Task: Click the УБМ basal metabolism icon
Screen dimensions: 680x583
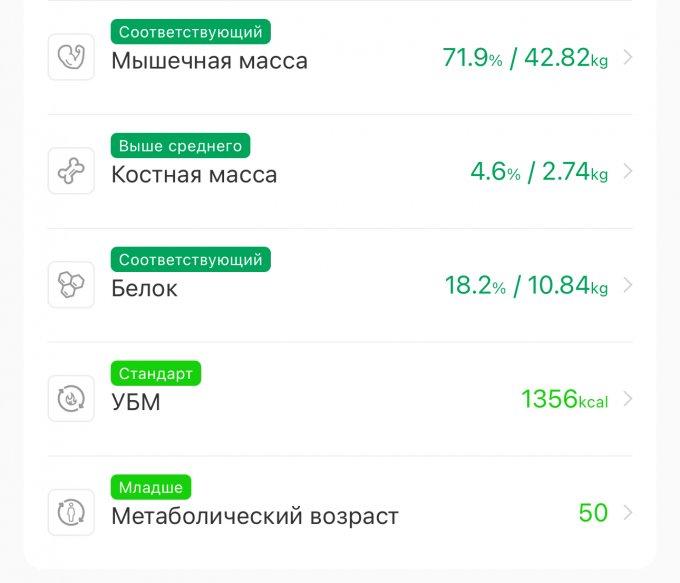Action: 71,399
